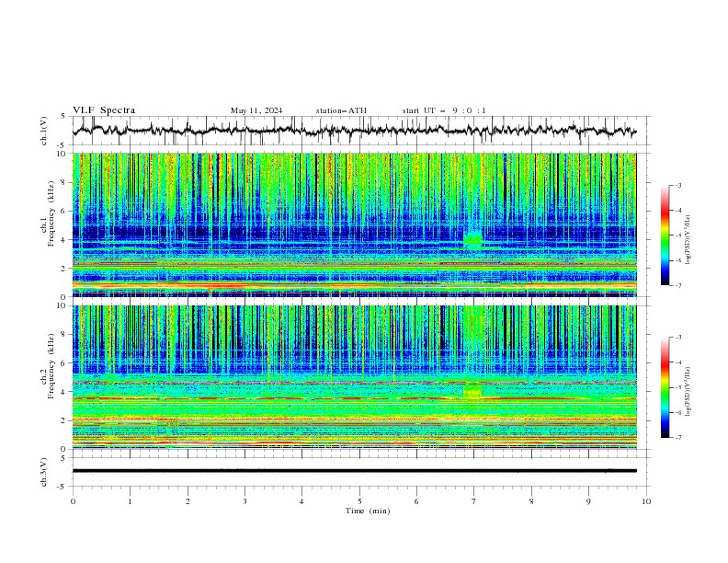Click tick label 0 on the Time axis
This screenshot has width=728, height=563.
pos(73,501)
